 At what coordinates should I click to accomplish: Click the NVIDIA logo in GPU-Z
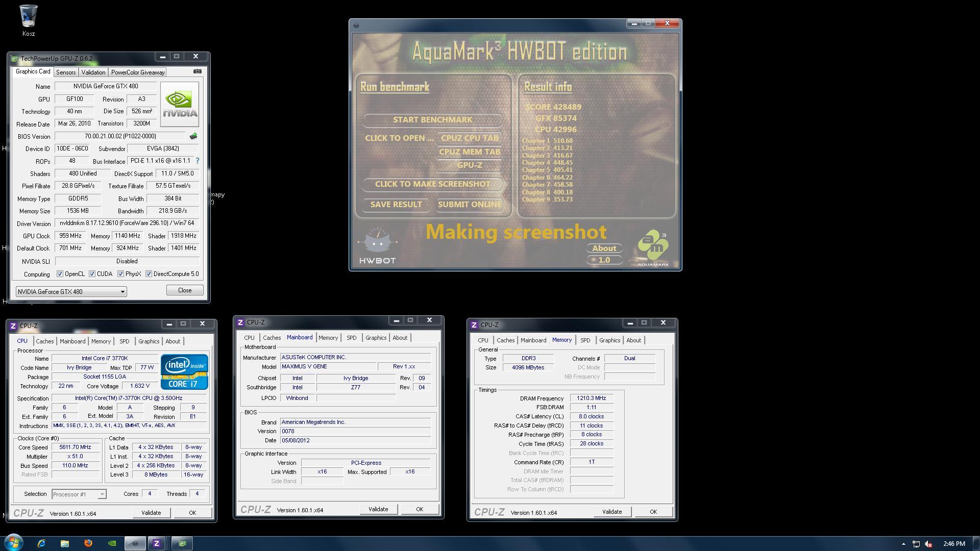[x=179, y=104]
